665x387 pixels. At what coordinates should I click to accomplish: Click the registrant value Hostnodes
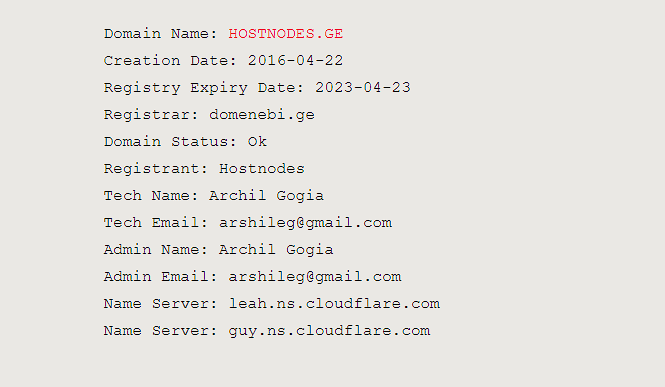262,169
